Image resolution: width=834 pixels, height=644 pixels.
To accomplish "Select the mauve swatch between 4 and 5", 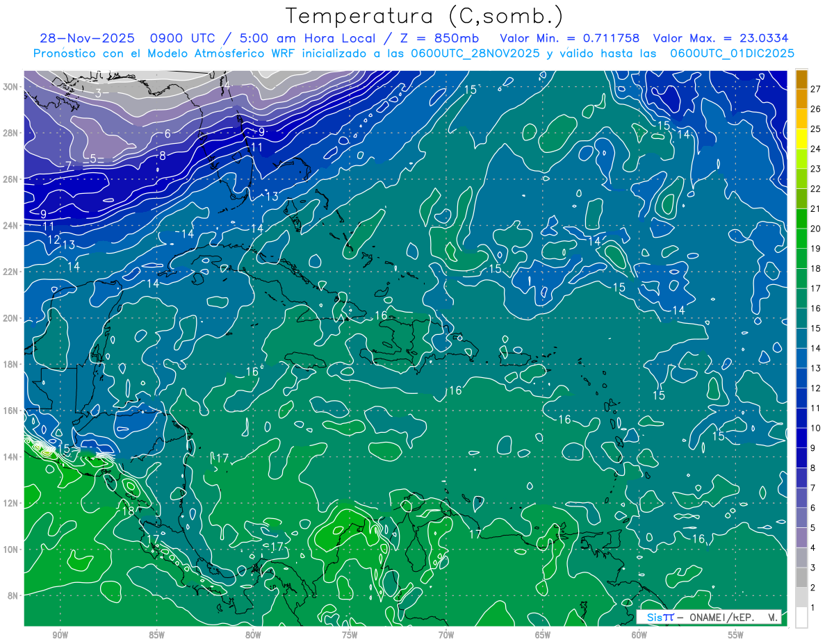I will tap(801, 538).
